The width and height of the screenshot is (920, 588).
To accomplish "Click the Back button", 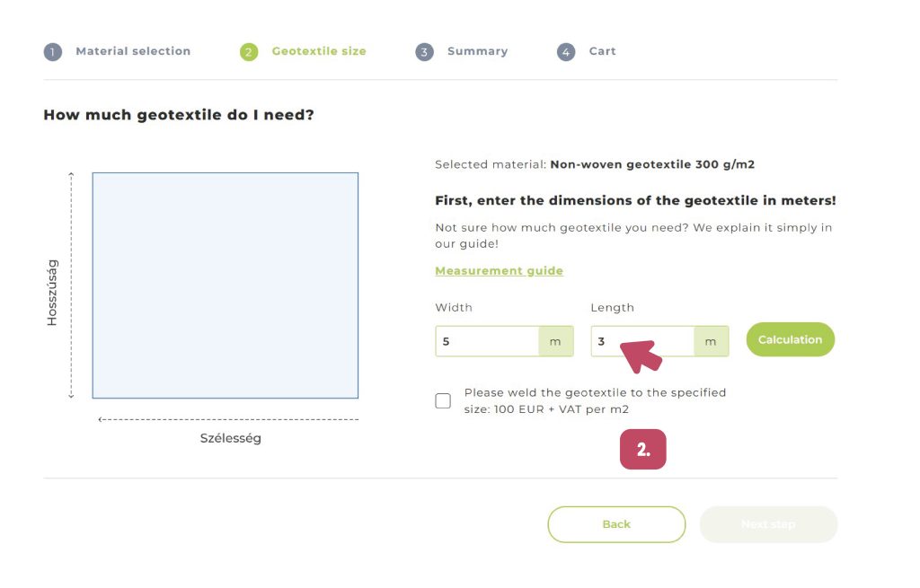I will [616, 524].
